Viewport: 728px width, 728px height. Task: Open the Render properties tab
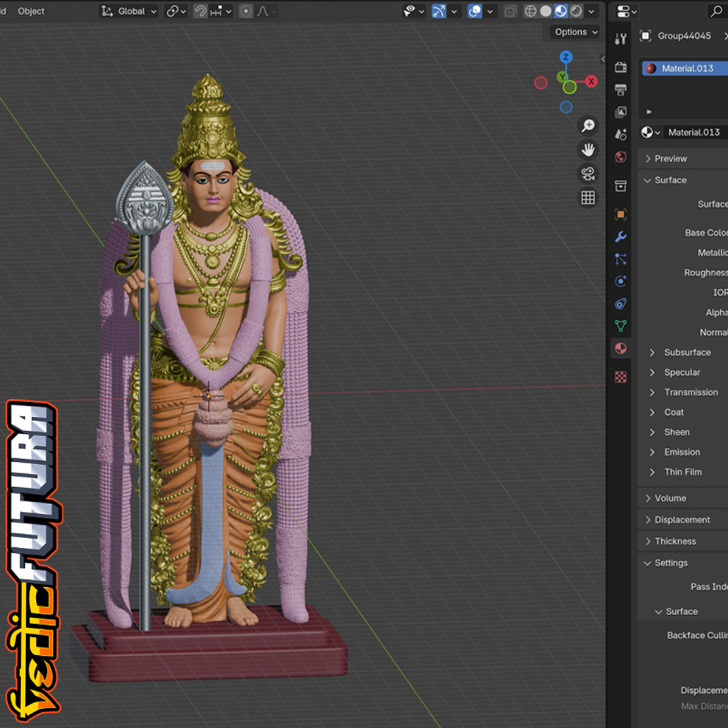pos(620,67)
